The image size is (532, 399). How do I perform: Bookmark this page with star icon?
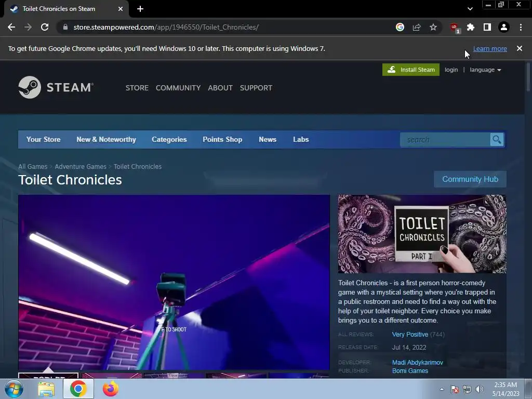[433, 27]
